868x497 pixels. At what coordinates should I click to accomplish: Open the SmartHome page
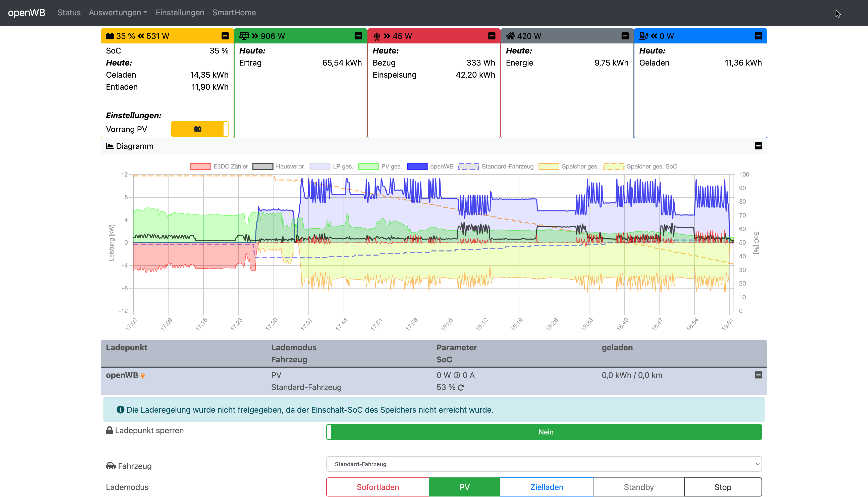coord(234,13)
